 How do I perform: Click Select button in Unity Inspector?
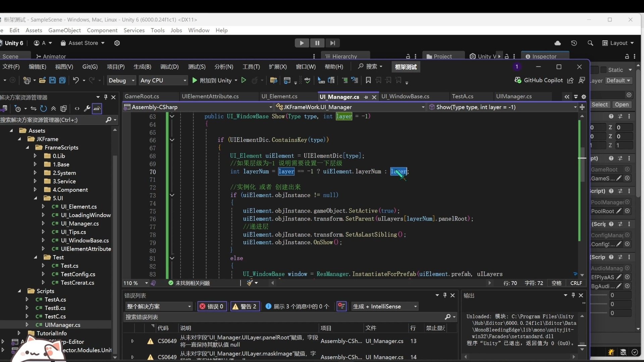pyautogui.click(x=600, y=105)
